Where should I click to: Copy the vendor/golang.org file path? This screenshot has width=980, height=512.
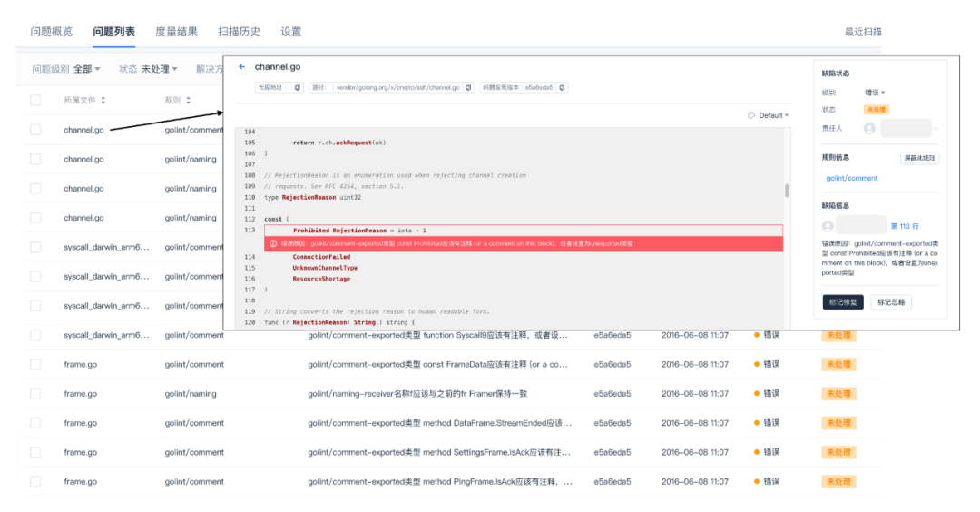[x=468, y=87]
